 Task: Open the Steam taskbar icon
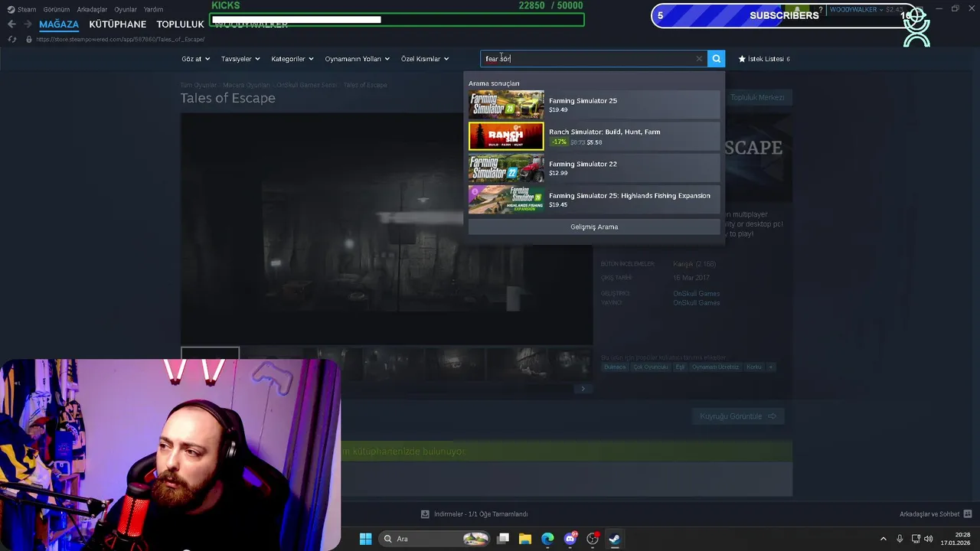(x=614, y=539)
